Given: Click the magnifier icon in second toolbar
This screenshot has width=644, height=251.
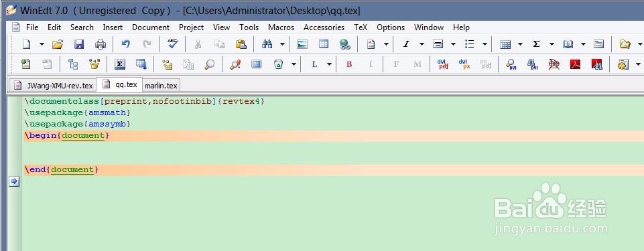Looking at the screenshot, I should [x=210, y=64].
